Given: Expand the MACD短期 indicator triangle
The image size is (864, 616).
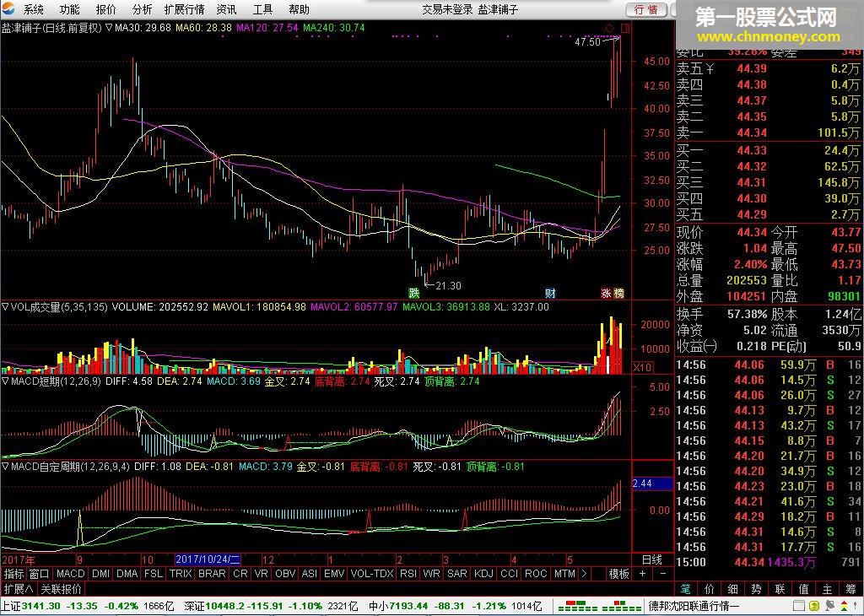Looking at the screenshot, I should pyautogui.click(x=5, y=381).
